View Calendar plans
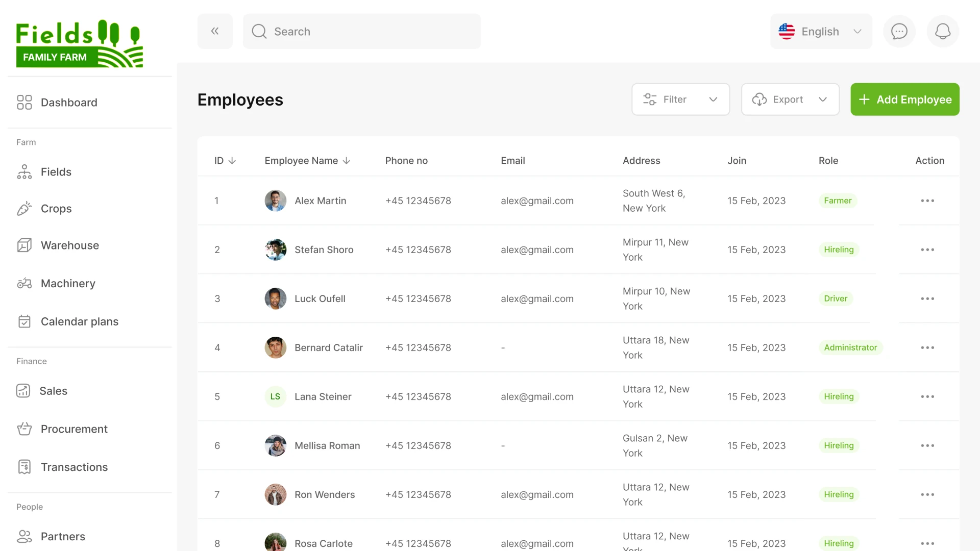This screenshot has width=980, height=551. pyautogui.click(x=80, y=321)
